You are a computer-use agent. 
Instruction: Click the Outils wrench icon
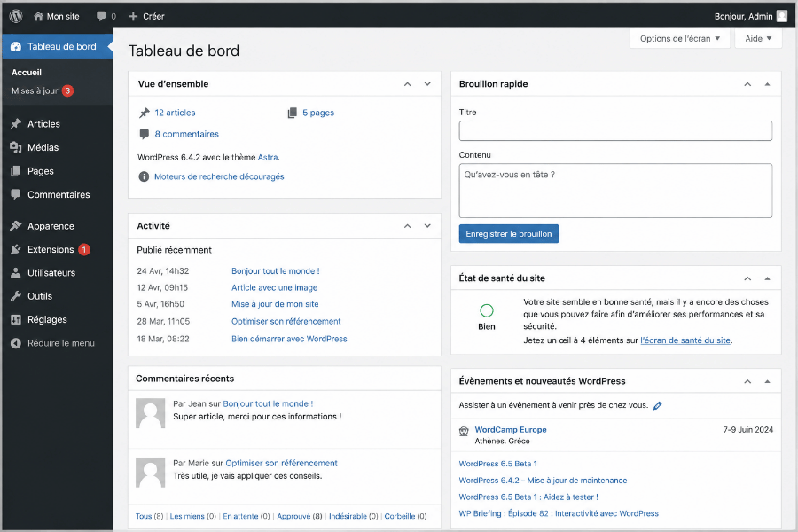16,296
